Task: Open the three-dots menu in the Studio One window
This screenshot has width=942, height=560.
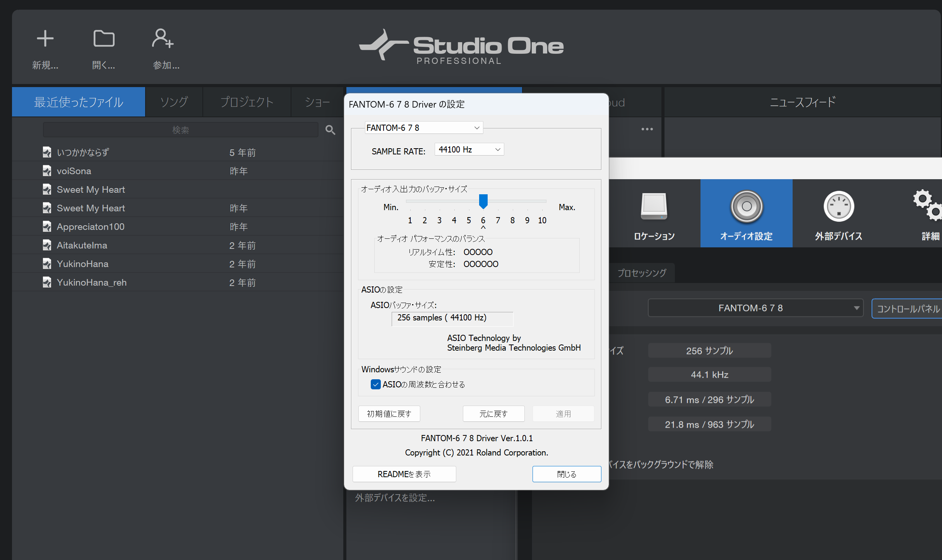Action: point(647,129)
